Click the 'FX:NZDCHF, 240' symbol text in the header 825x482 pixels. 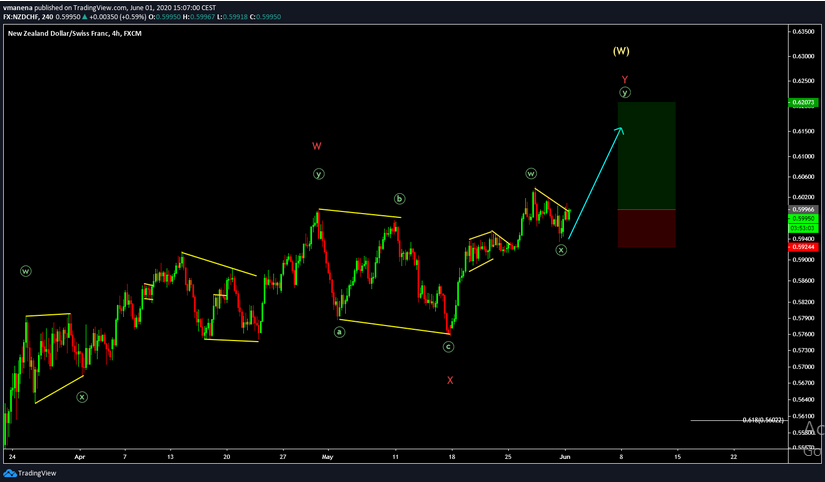(x=28, y=17)
